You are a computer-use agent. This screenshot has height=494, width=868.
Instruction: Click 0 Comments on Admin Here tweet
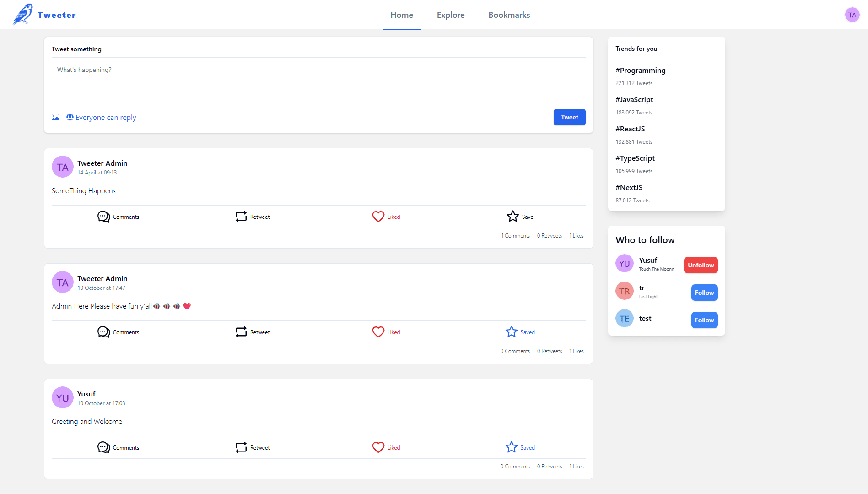tap(515, 351)
